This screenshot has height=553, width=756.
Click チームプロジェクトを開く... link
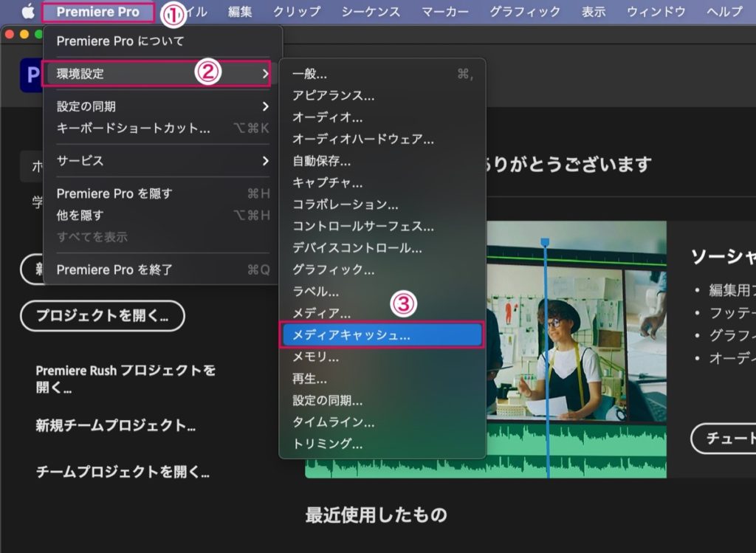pos(123,471)
